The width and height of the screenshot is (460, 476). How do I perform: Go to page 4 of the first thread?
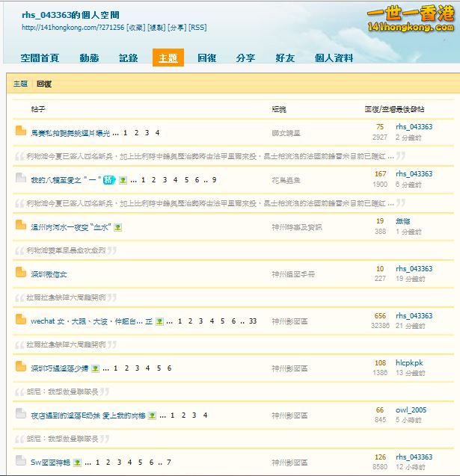point(157,133)
